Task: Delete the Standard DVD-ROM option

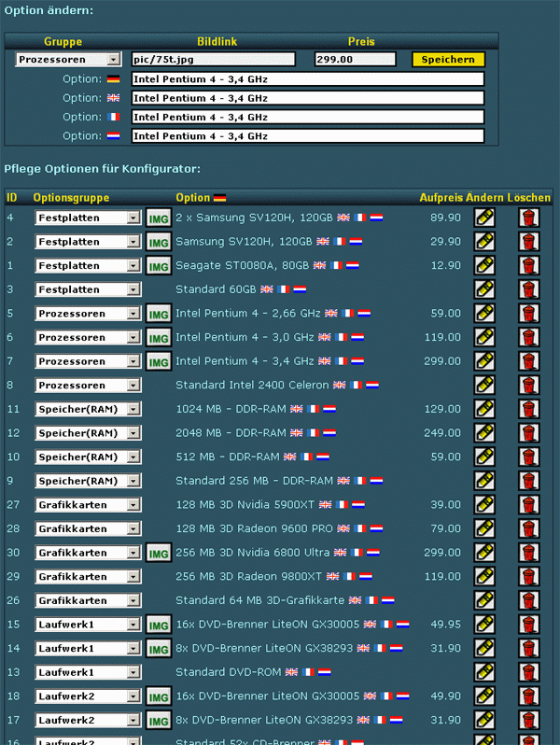Action: (x=528, y=672)
